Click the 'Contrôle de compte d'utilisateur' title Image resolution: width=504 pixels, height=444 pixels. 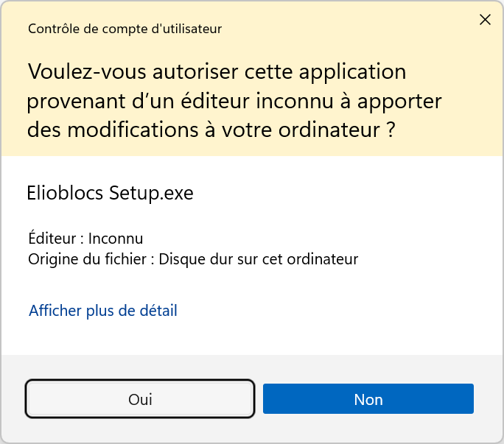point(125,29)
